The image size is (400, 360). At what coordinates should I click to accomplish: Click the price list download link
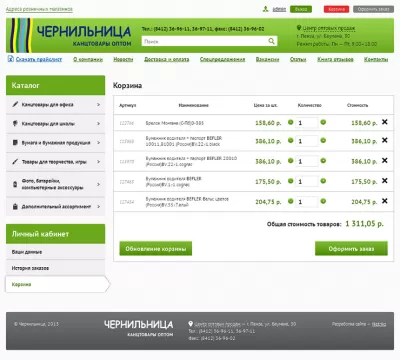click(39, 59)
